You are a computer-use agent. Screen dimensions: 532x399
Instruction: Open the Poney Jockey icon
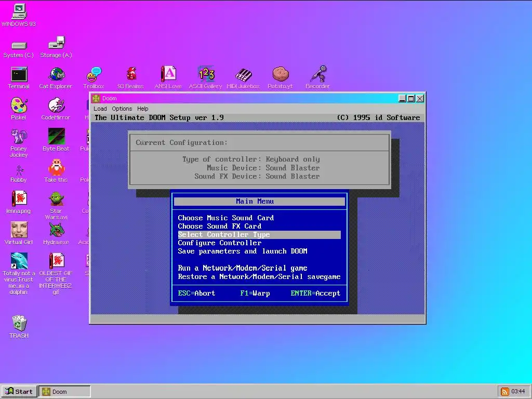click(19, 143)
